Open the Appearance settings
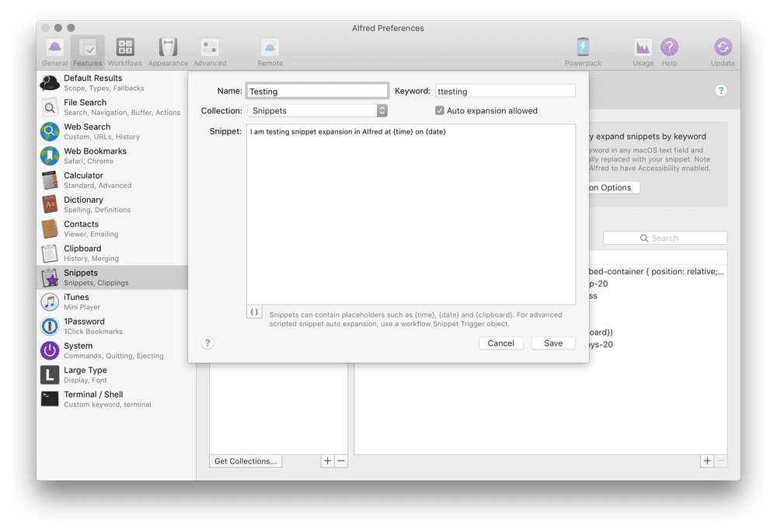Viewport: 777px width, 532px height. 168,52
